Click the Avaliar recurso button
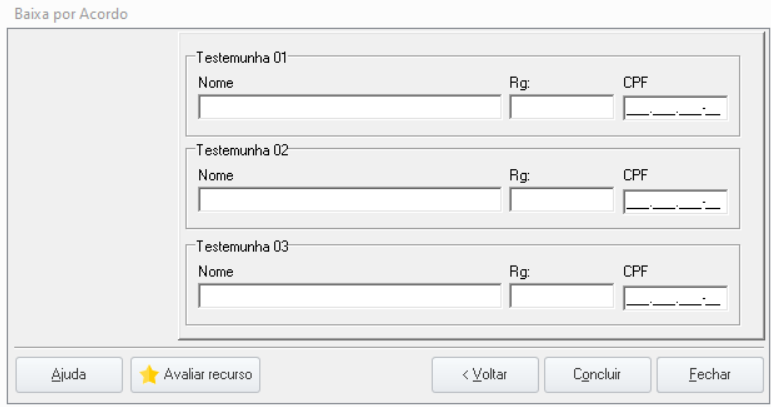This screenshot has height=407, width=771. 195,375
